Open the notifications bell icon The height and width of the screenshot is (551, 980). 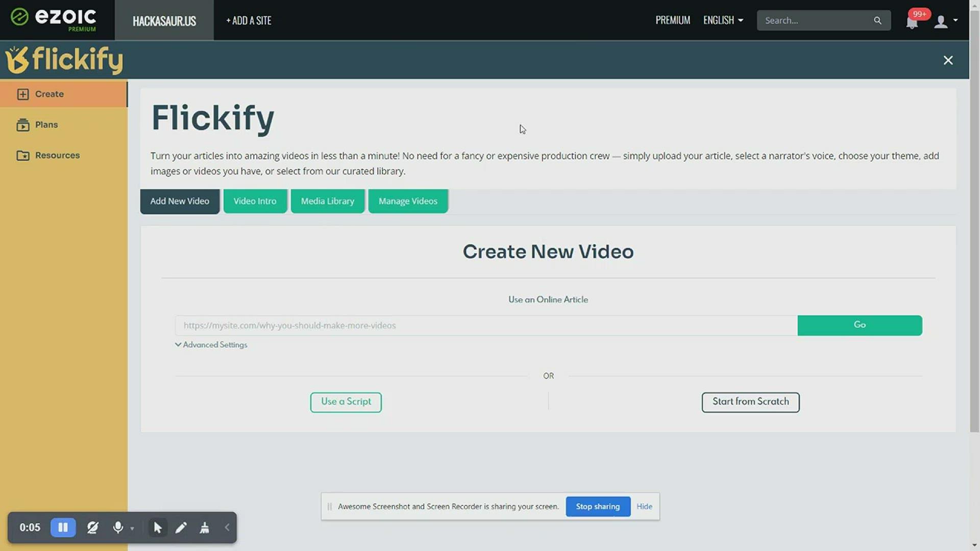912,22
